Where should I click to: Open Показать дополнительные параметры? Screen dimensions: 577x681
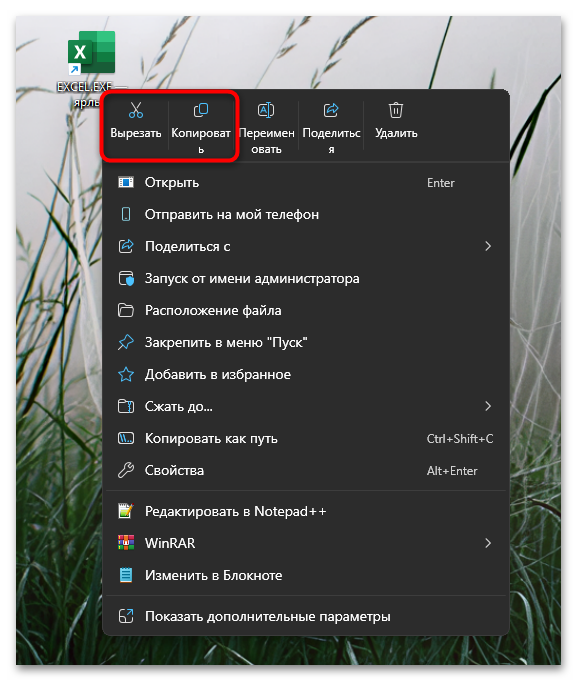coord(306,616)
